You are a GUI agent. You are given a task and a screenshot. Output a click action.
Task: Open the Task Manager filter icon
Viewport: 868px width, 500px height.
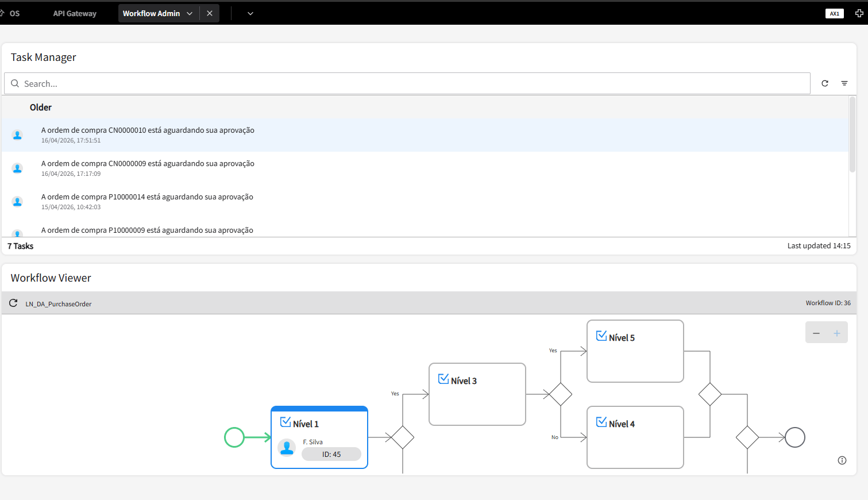[844, 83]
